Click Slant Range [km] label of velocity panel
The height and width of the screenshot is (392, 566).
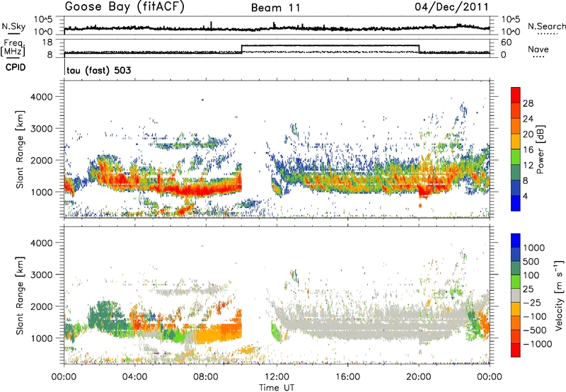point(20,295)
